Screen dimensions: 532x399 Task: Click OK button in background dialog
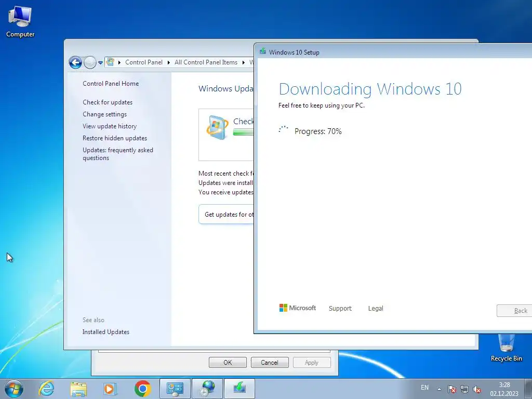pos(228,362)
